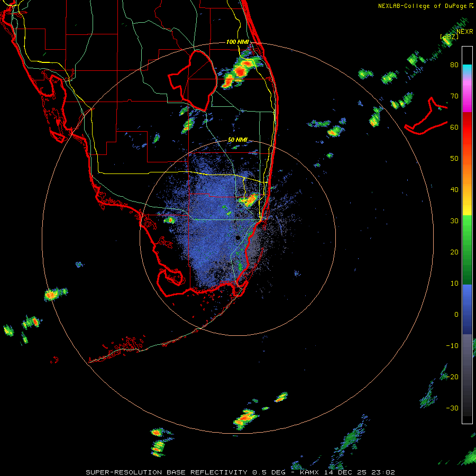Pick the blue segment of the color bar

pyautogui.click(x=467, y=309)
